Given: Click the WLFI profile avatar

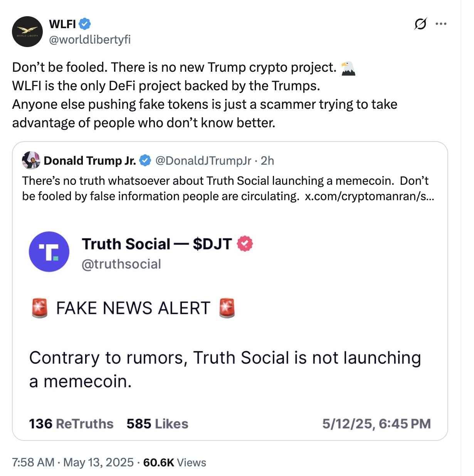Looking at the screenshot, I should tap(27, 32).
